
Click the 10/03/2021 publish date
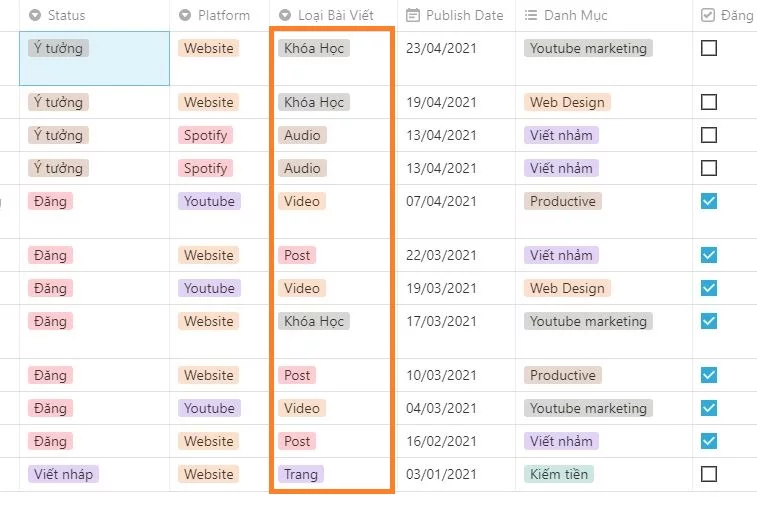pyautogui.click(x=441, y=375)
